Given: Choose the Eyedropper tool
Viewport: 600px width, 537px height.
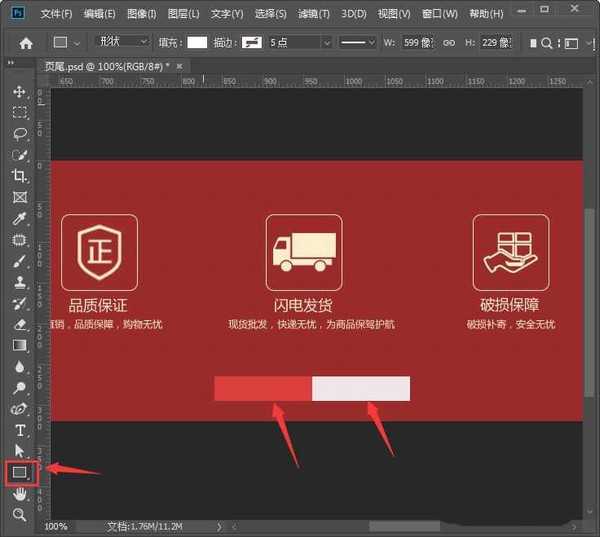Looking at the screenshot, I should [19, 219].
